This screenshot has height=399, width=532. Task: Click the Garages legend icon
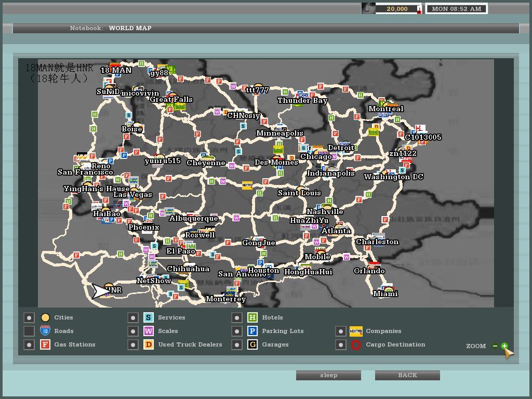[x=252, y=344]
